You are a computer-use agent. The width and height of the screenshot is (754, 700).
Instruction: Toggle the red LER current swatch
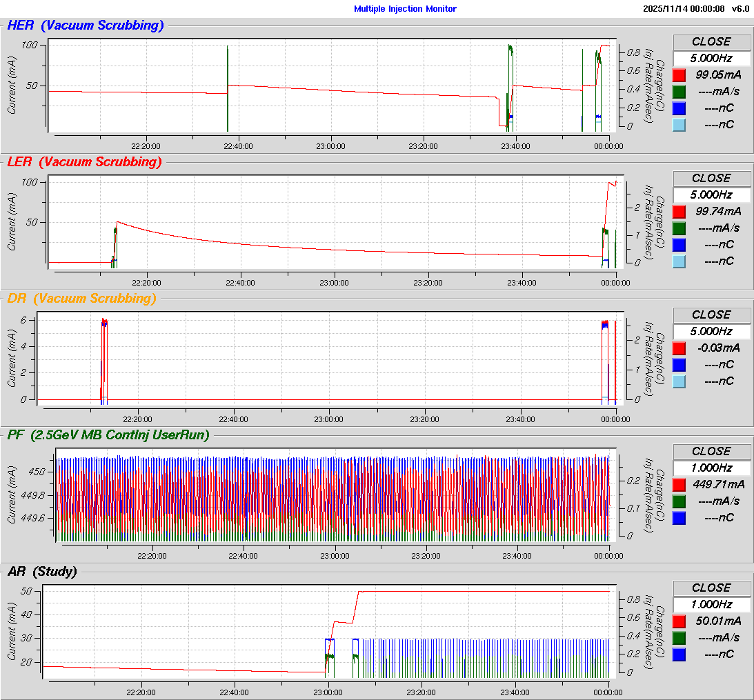point(679,211)
